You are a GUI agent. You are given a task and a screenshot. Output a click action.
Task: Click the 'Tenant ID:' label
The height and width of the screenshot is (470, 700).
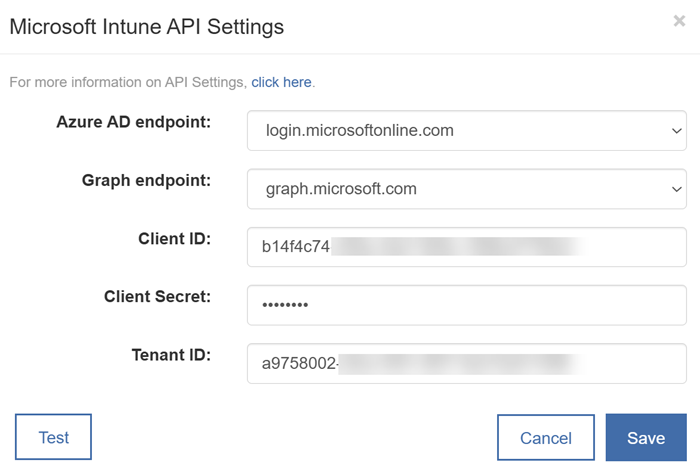(x=171, y=355)
